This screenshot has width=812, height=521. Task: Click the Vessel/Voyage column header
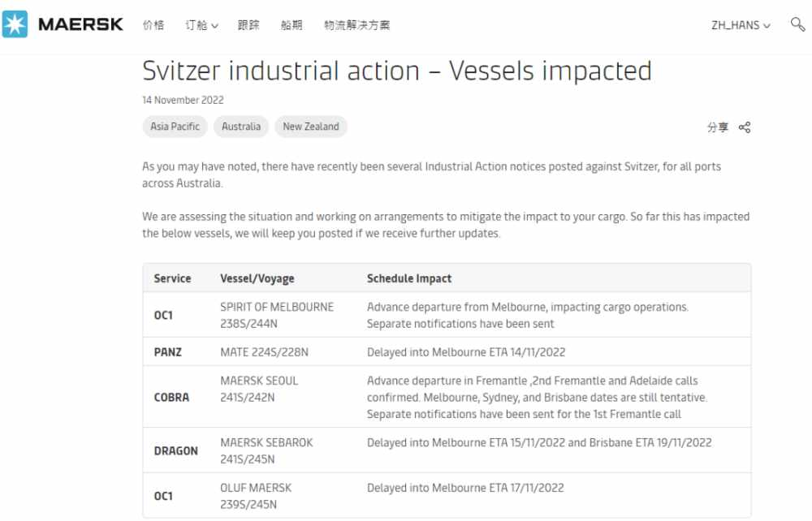257,278
